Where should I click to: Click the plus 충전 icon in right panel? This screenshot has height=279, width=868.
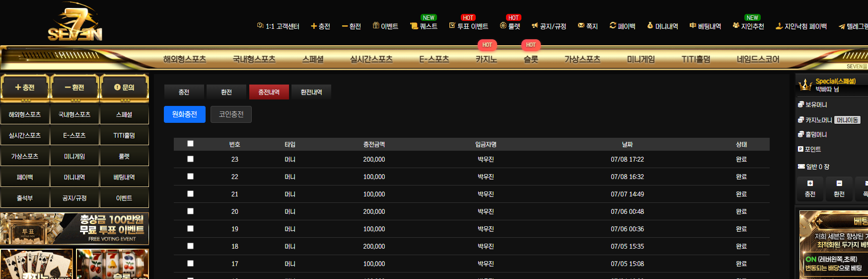810,184
